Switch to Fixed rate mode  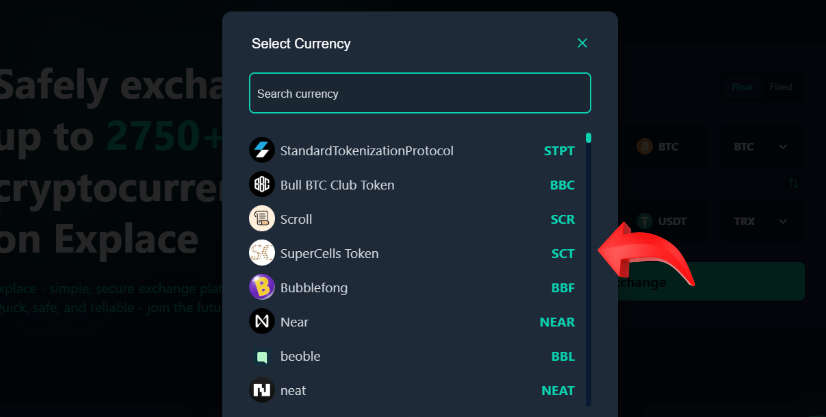point(780,87)
